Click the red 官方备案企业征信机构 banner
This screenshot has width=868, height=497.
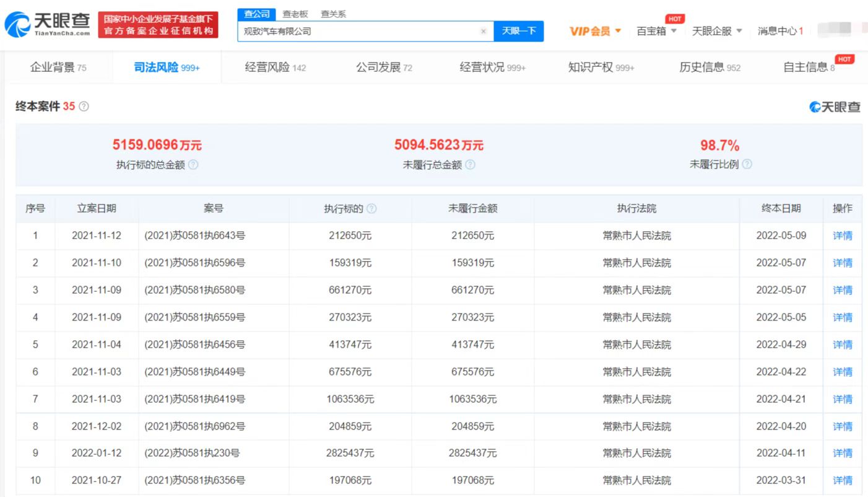point(158,25)
